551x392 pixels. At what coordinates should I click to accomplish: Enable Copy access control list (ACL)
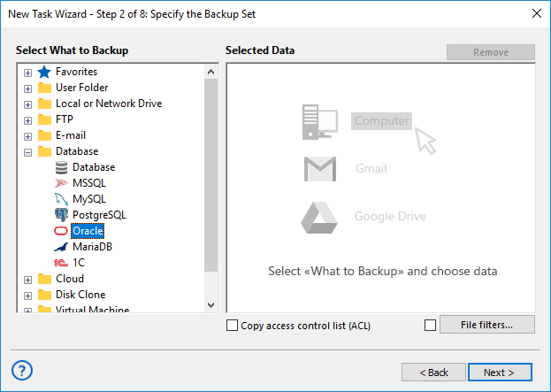click(232, 326)
